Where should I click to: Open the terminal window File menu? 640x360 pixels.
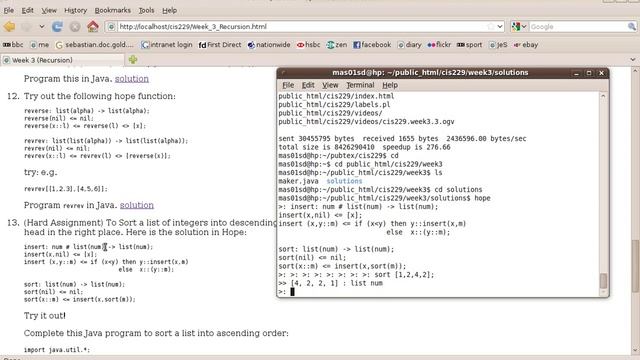click(x=288, y=85)
